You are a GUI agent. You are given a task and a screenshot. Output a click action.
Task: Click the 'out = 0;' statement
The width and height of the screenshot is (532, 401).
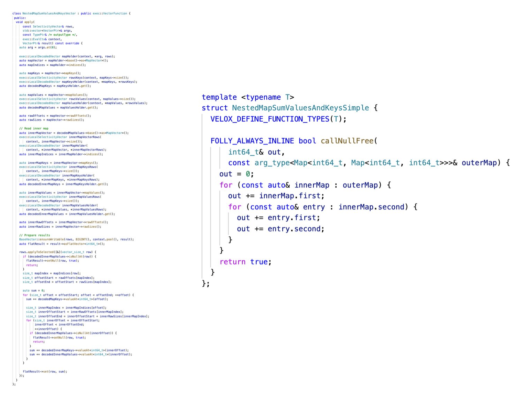pos(236,174)
